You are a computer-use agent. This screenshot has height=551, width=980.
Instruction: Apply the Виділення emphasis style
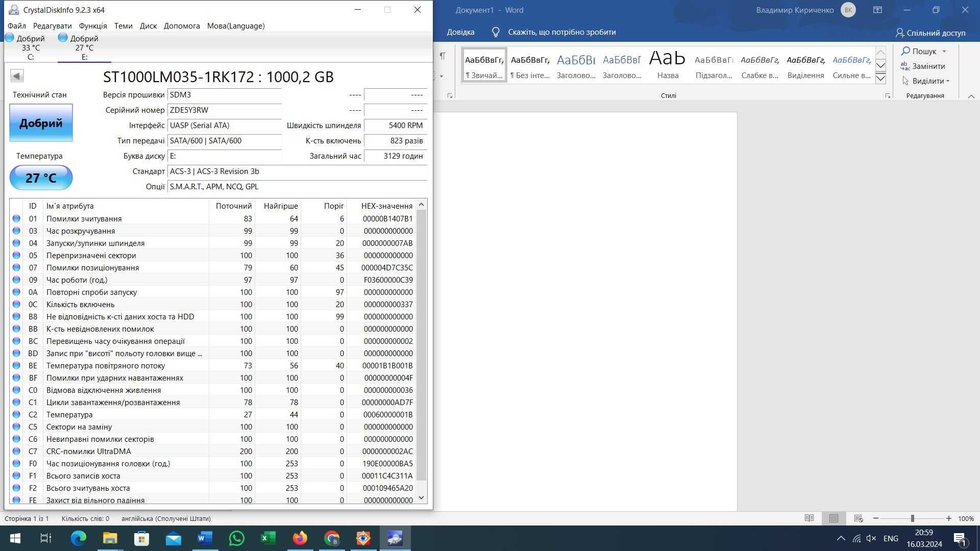[805, 65]
